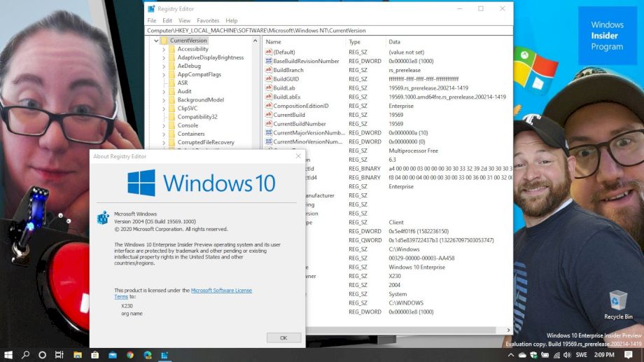
Task: Expand the AppCompatFlags key
Action: pos(164,74)
